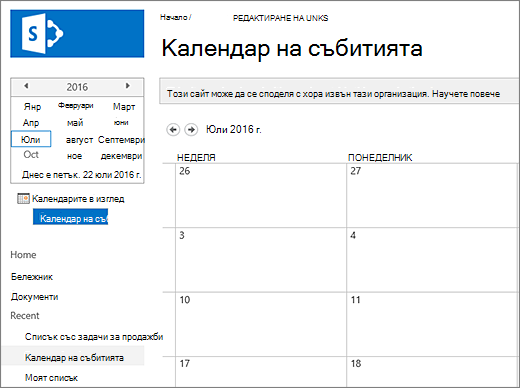520x388 pixels.
Task: Select ное in month picker
Action: [x=74, y=156]
